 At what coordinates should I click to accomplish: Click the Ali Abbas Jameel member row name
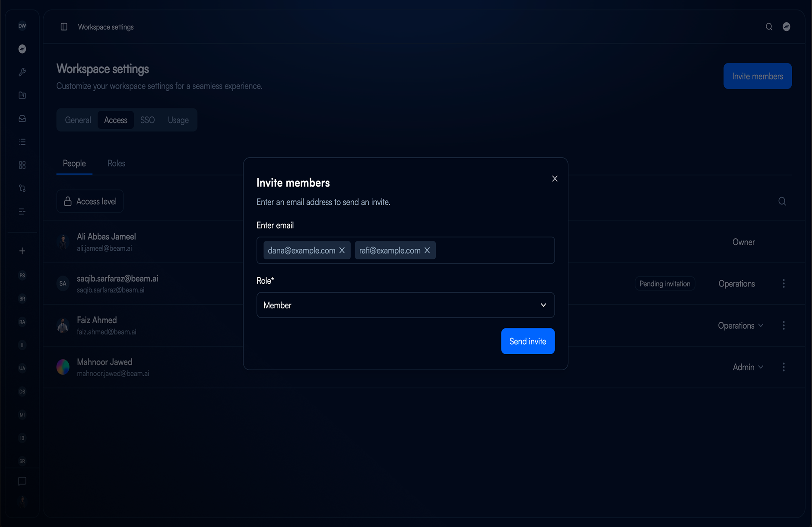pyautogui.click(x=106, y=236)
